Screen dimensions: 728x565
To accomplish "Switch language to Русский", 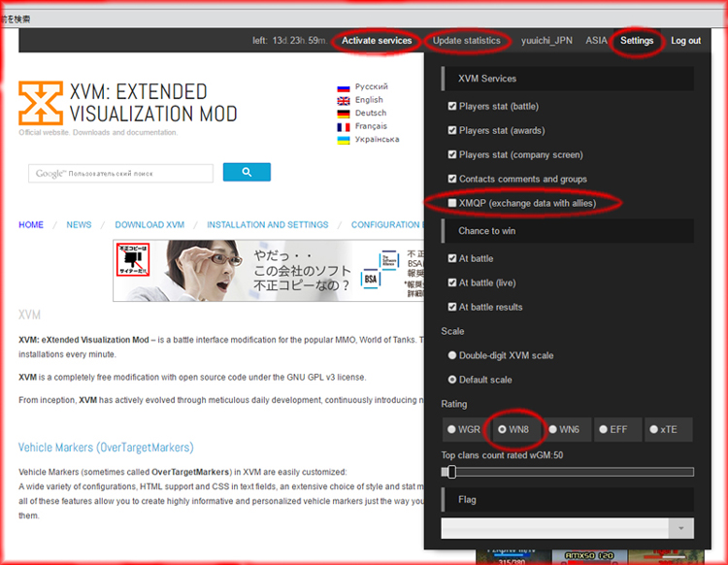I will tap(372, 86).
